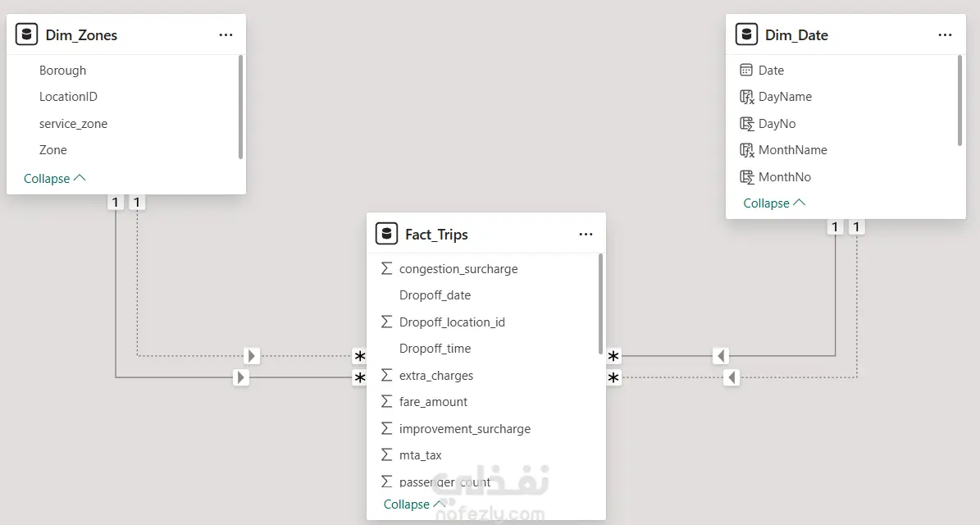This screenshot has height=525, width=980.
Task: Click the sigma icon next to congestion_surcharge
Action: 387,269
